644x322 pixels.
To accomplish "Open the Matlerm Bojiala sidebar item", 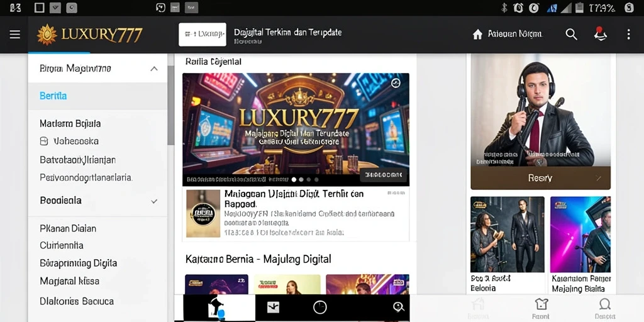I will tap(70, 124).
